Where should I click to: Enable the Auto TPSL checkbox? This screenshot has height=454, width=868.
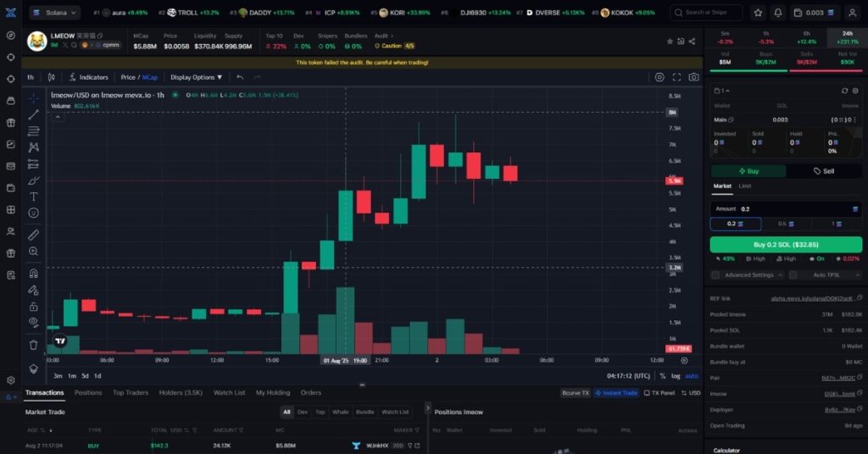coord(793,274)
